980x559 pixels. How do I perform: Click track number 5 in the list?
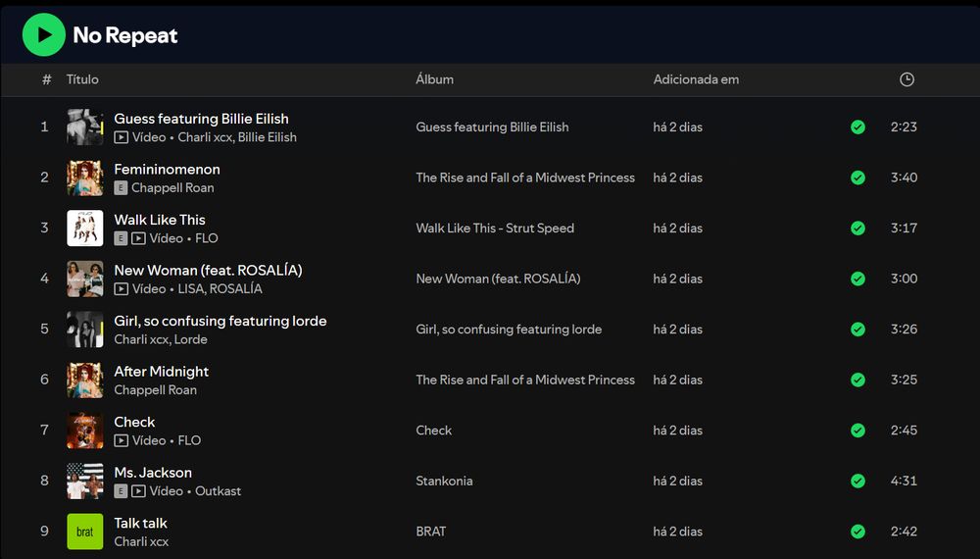pos(44,329)
